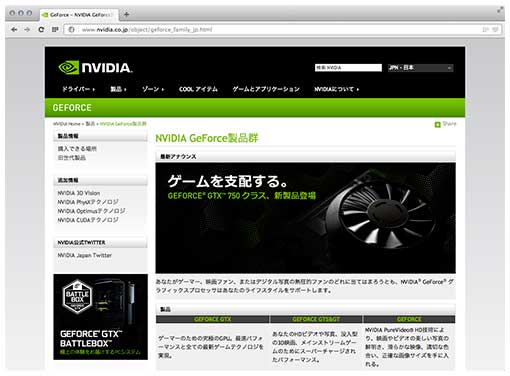This screenshot has height=376, width=510.
Task: Click fullscreen arrows icon at window corner
Action: click(x=500, y=11)
